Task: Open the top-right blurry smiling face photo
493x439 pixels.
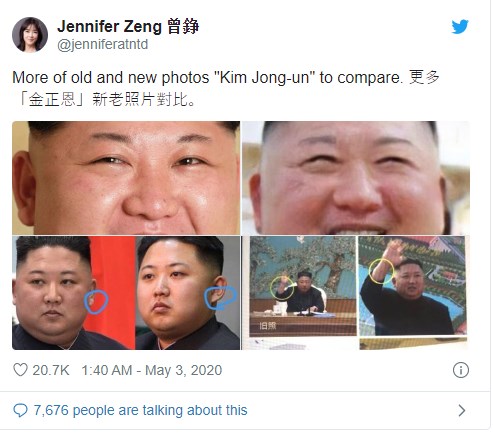Action: (x=356, y=178)
